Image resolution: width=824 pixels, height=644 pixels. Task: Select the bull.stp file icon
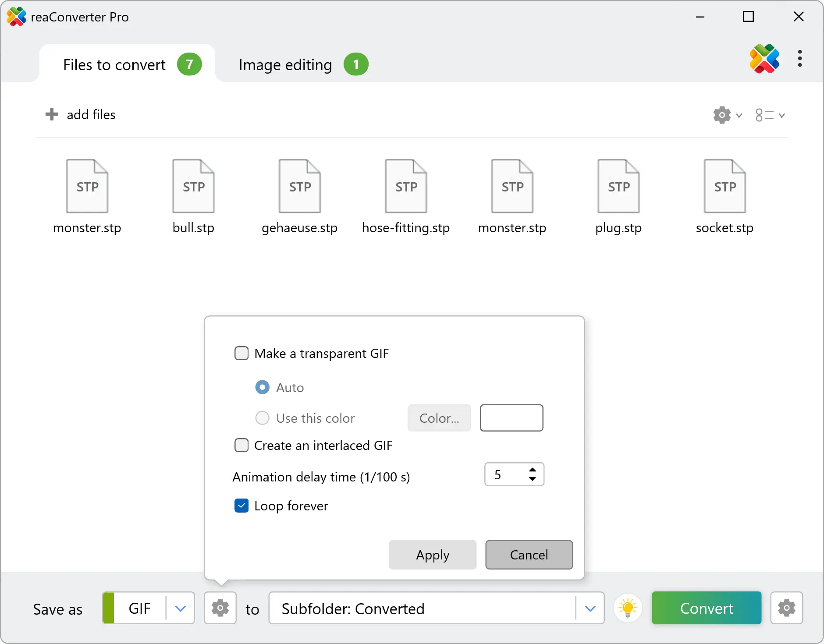(x=193, y=186)
